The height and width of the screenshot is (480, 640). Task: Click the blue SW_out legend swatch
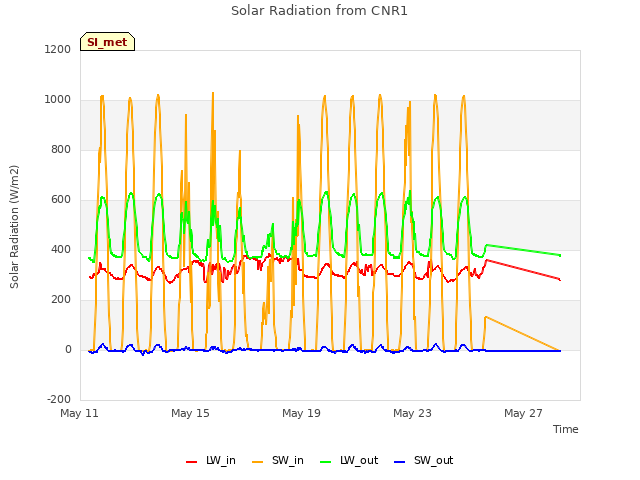click(x=400, y=462)
